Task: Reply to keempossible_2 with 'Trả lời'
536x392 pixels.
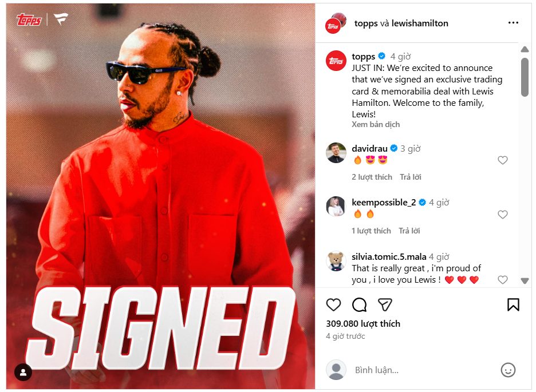Action: coord(409,231)
